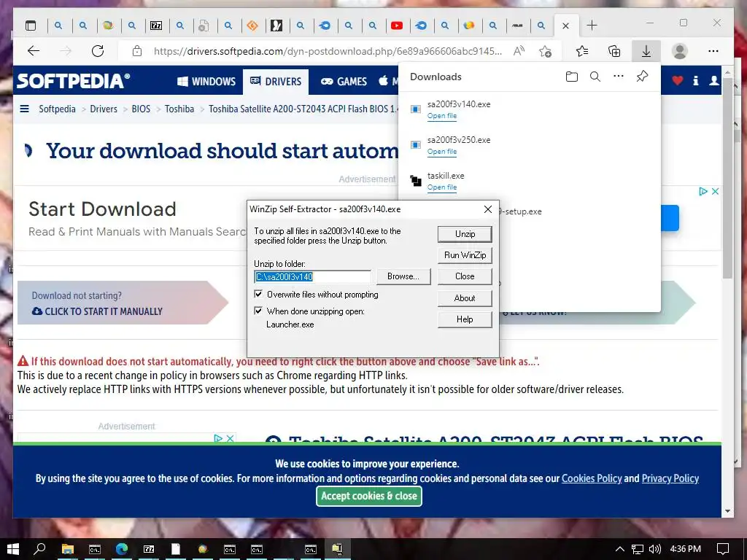Open Edge Settings and more menu
This screenshot has height=560, width=747.
[713, 51]
